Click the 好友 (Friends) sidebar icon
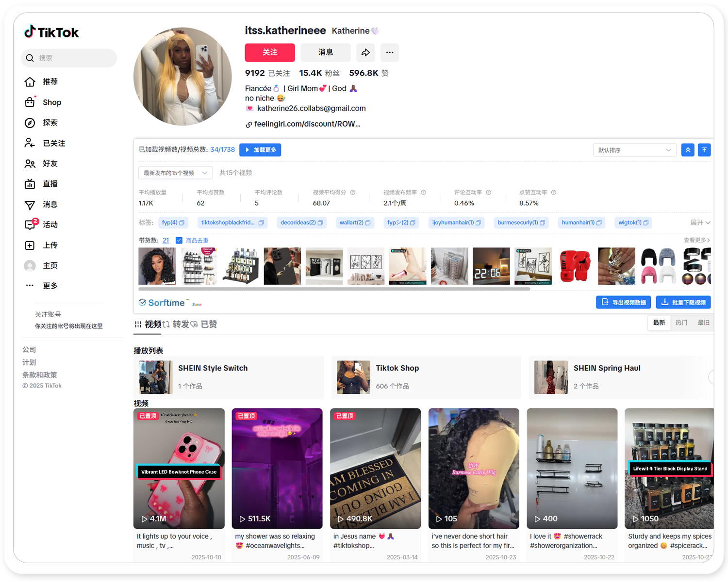This screenshot has width=728, height=582. [x=50, y=163]
